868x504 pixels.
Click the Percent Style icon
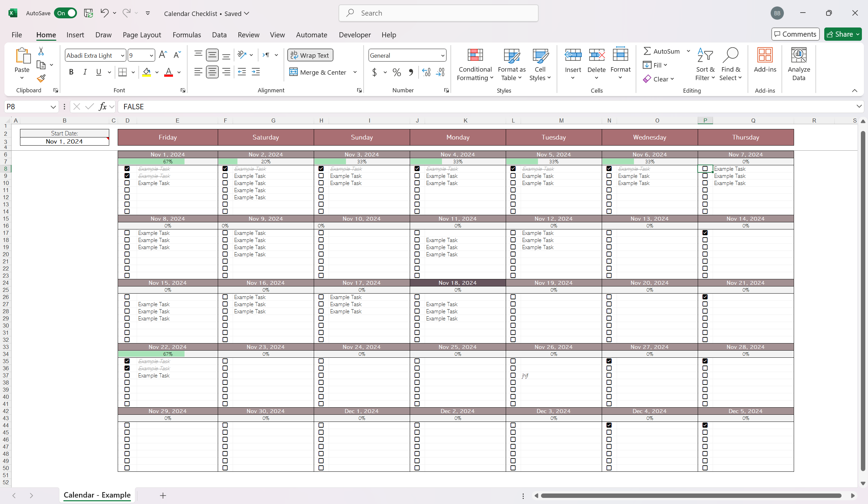tap(397, 72)
